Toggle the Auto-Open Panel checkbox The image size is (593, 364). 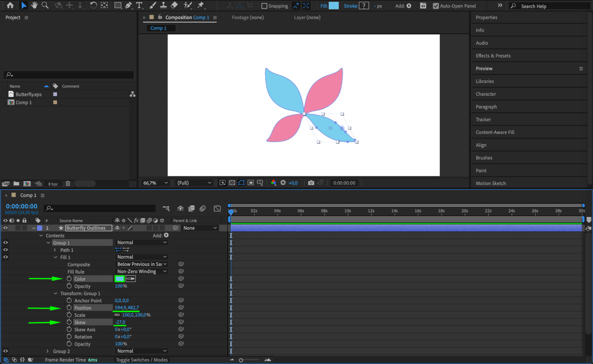coord(436,6)
